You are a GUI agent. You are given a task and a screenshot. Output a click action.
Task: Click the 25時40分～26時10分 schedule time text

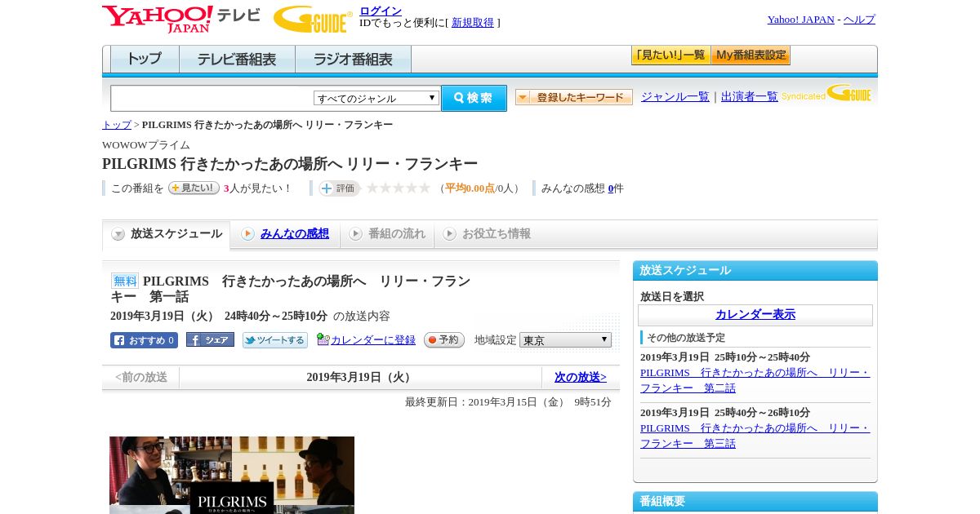[x=762, y=413]
